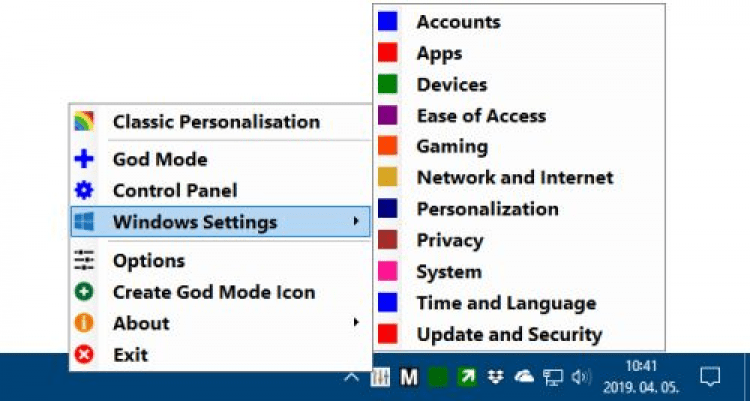Viewport: 750px width, 401px height.
Task: Open Dropbox tray icon
Action: (x=496, y=377)
